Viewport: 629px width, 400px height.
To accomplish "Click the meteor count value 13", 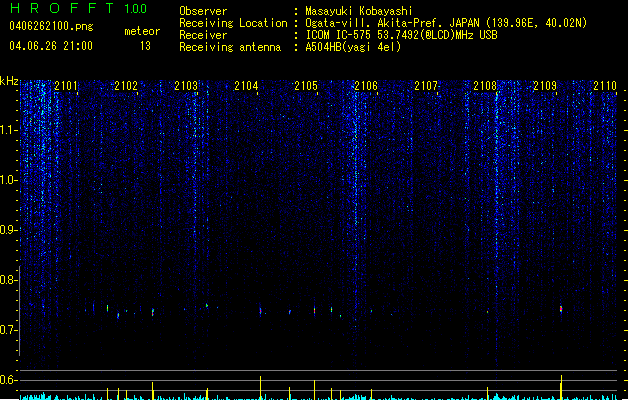I will (x=145, y=46).
